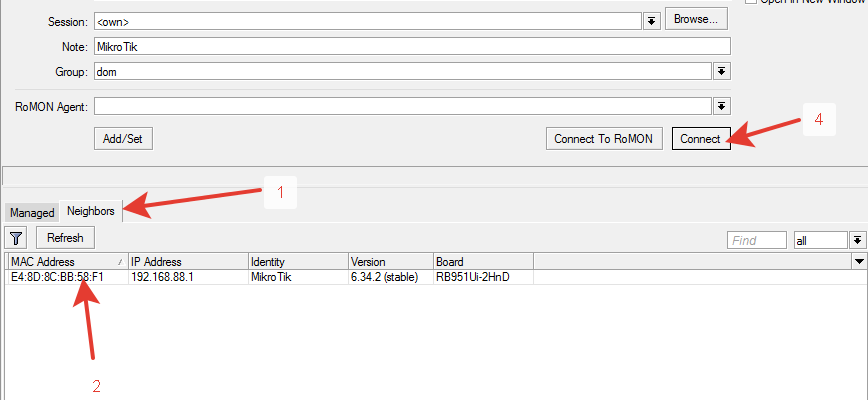Expand the Group dropdown arrow
This screenshot has width=868, height=400.
point(721,71)
